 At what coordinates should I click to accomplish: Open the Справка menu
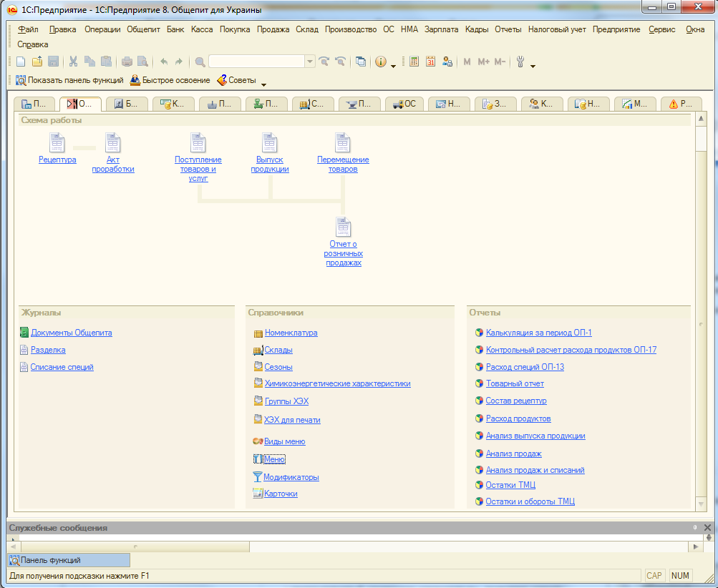32,44
